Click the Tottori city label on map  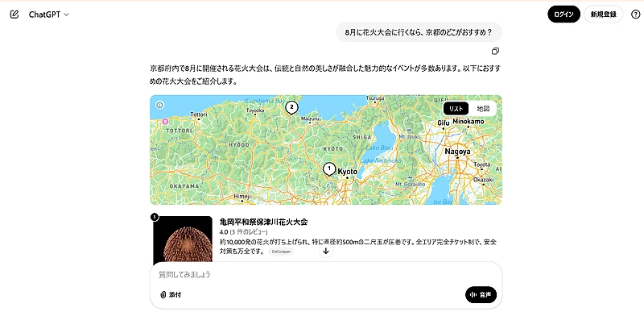tap(199, 114)
